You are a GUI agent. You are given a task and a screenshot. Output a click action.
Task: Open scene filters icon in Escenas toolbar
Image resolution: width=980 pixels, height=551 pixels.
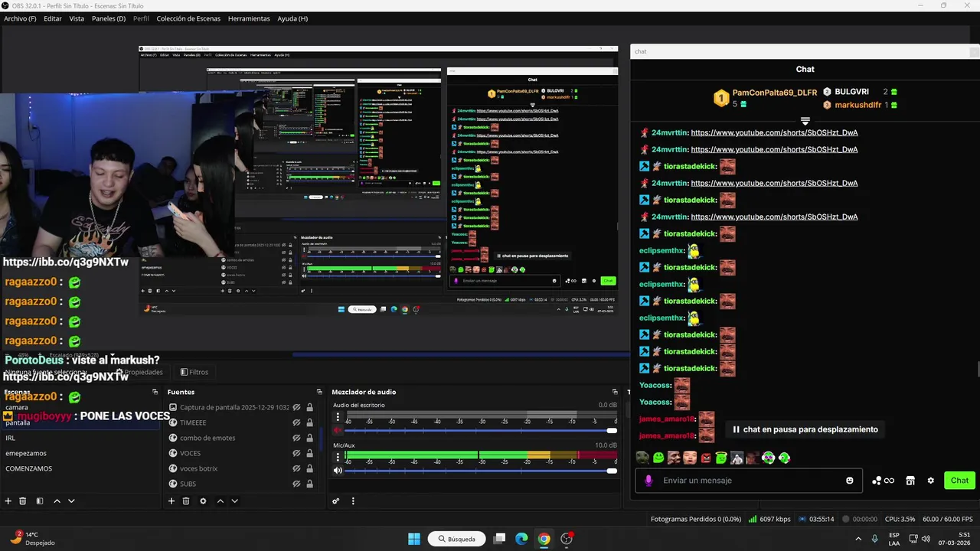pos(40,501)
